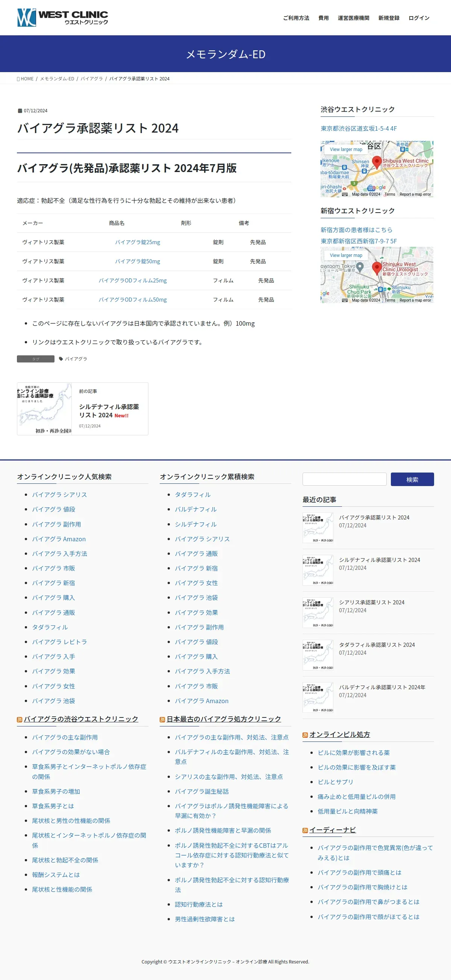Viewport: 451px width, 980px height.
Task: Click keyboard shortcuts icon on Shibuya map
Action: 345,195
